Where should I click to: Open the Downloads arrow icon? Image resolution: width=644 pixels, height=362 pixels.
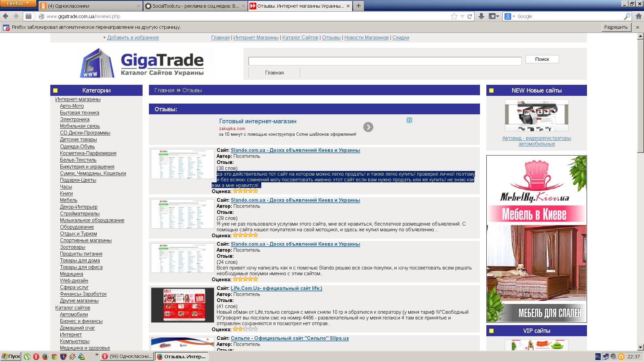click(x=481, y=16)
